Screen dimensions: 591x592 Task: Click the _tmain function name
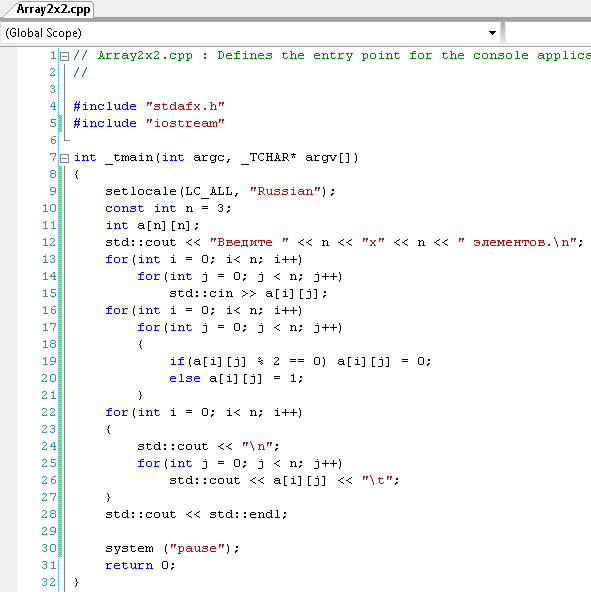(129, 157)
